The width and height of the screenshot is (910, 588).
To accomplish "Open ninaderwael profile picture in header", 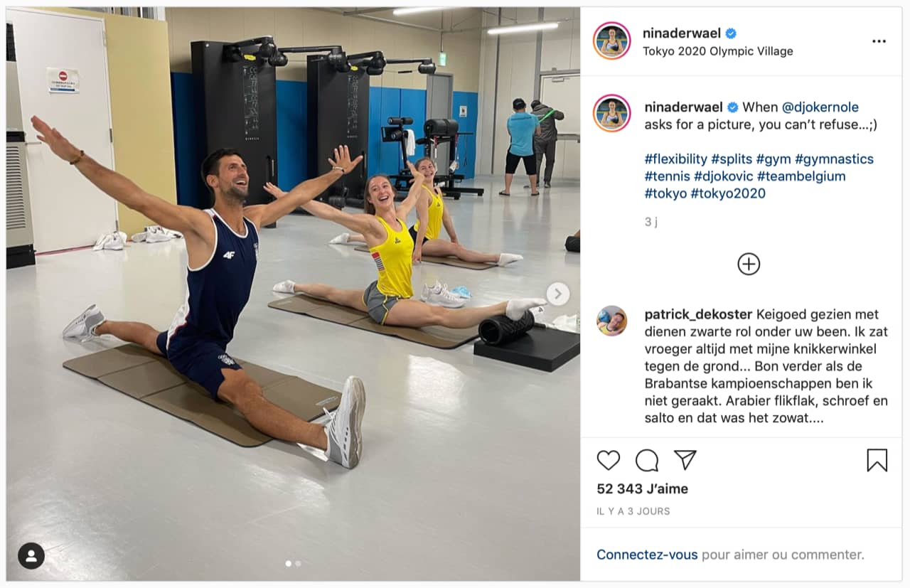I will (612, 41).
